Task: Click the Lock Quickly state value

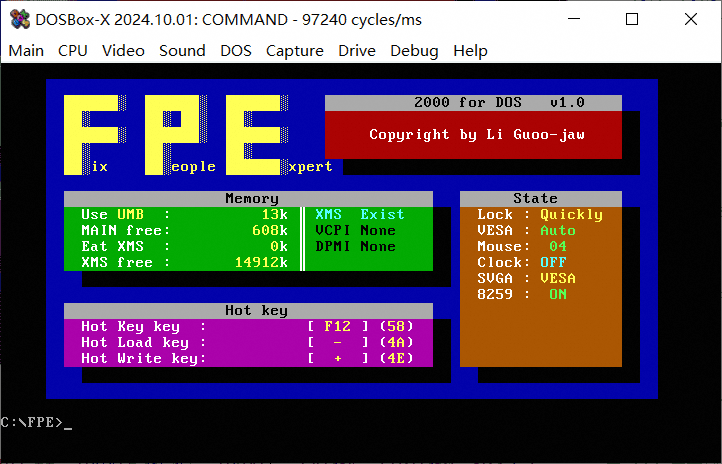Action: point(571,215)
